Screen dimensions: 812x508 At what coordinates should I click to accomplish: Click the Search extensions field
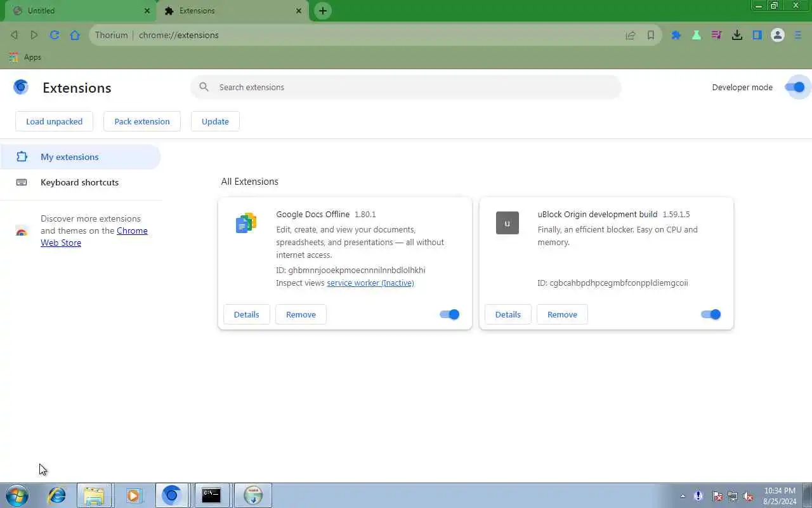coord(406,87)
